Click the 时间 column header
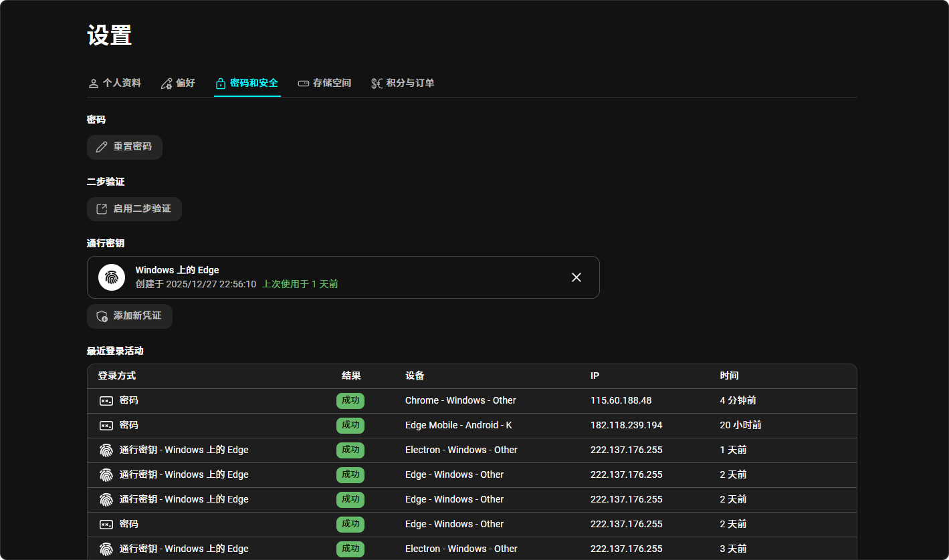 (x=729, y=376)
